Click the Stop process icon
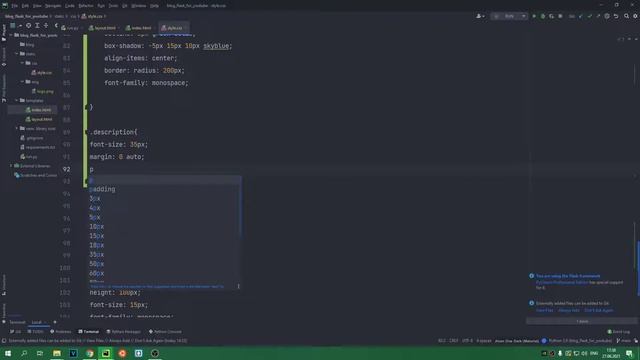The width and height of the screenshot is (640, 360). click(x=560, y=16)
